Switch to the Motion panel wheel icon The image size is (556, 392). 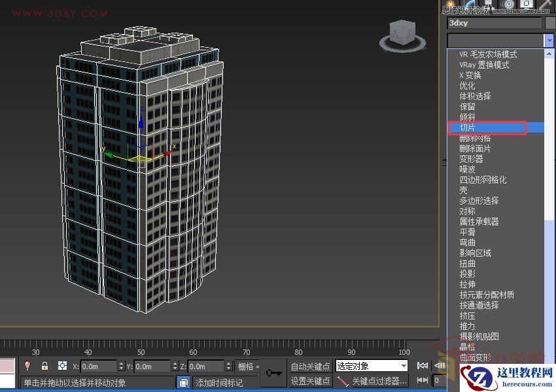click(x=509, y=4)
